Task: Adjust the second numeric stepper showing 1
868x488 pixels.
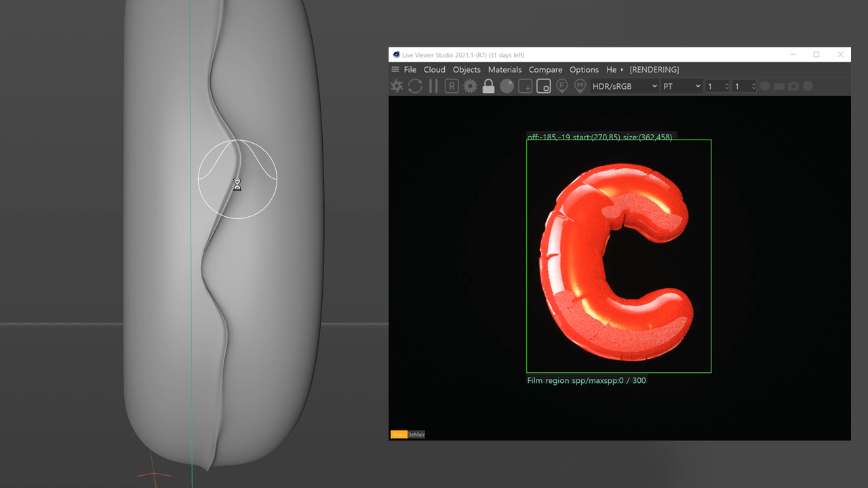Action: (744, 86)
